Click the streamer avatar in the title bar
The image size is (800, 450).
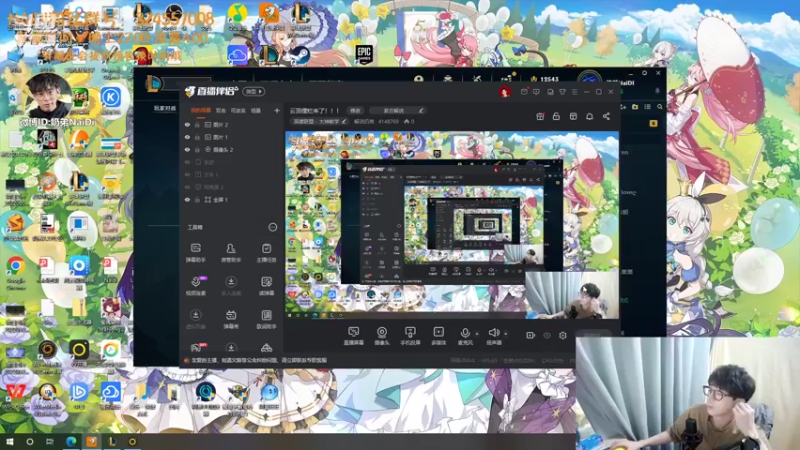(505, 92)
